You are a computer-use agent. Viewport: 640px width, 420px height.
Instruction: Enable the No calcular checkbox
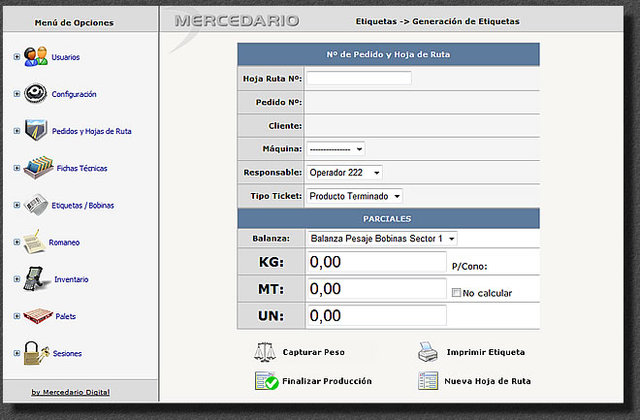click(x=456, y=293)
